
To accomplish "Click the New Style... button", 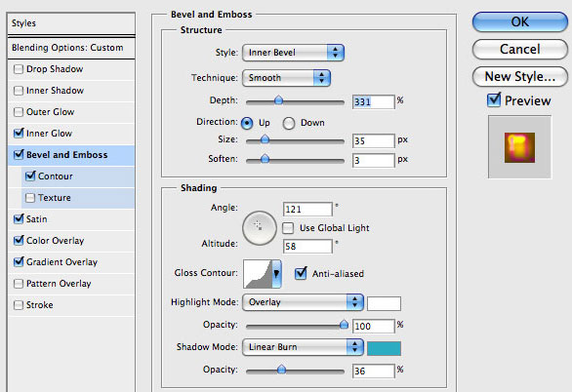I will tap(520, 76).
